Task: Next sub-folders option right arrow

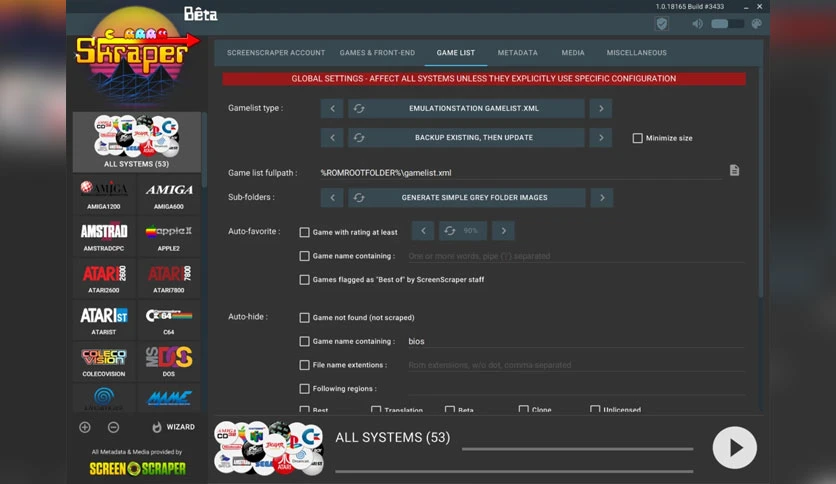Action: [602, 198]
